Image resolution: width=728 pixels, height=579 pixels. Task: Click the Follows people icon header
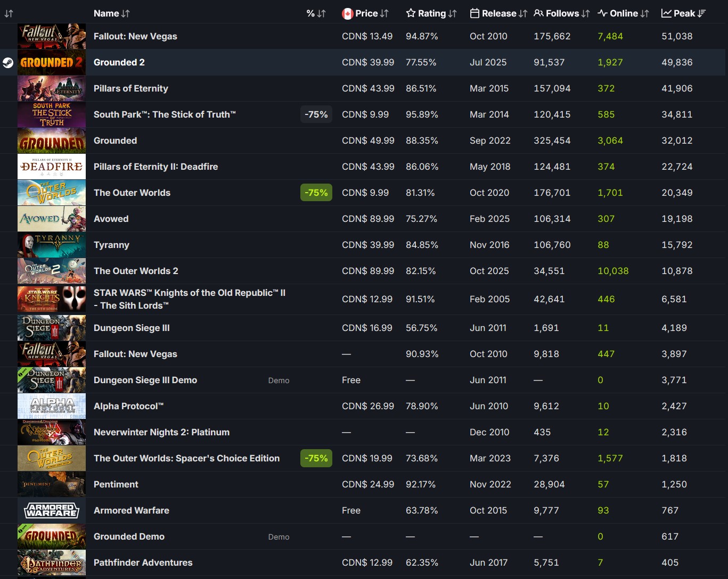click(561, 13)
